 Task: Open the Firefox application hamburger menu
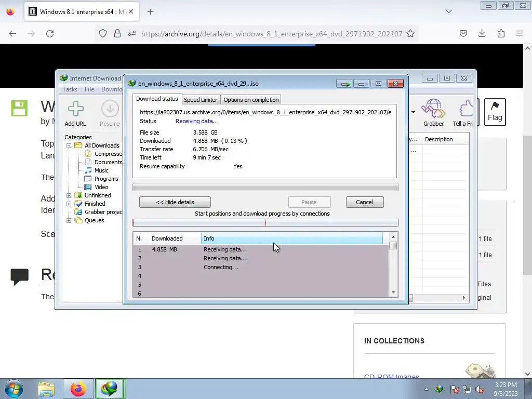point(520,33)
